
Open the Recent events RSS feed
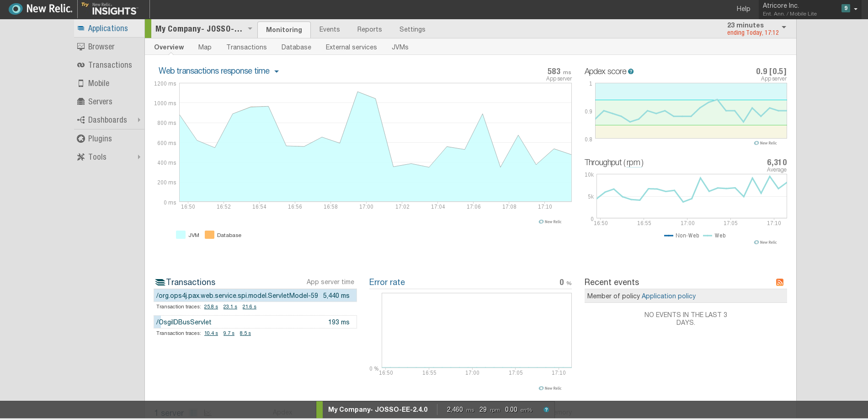780,282
